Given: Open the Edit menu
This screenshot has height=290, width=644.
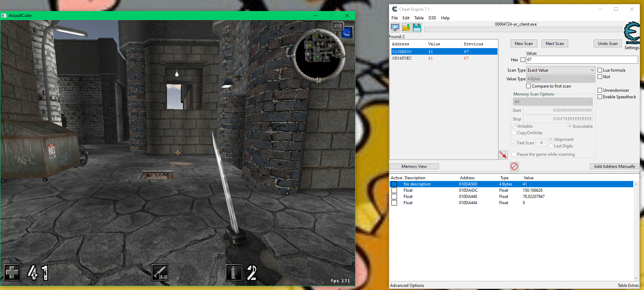Looking at the screenshot, I should (x=406, y=18).
